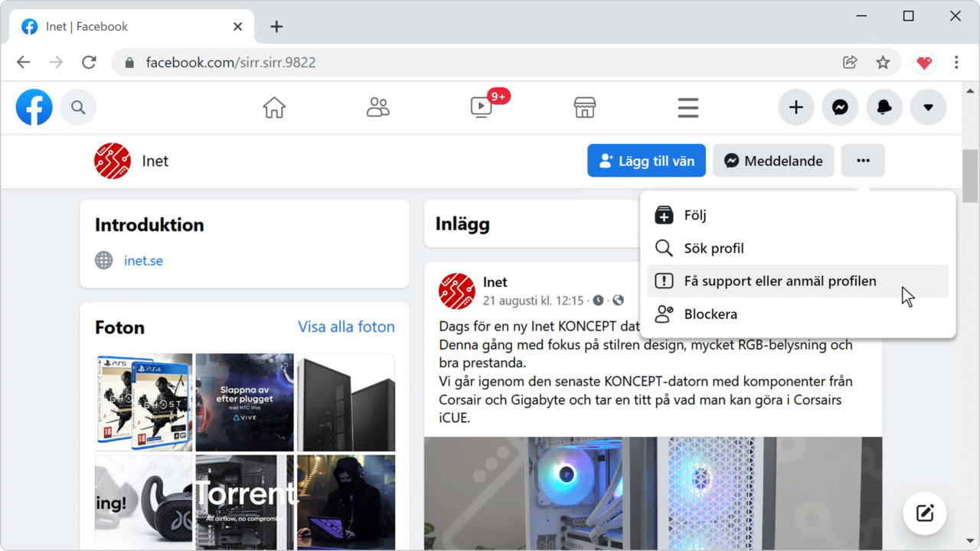Screen dimensions: 980x551
Task: Close the Inet | Facebook tab
Action: pos(237,26)
